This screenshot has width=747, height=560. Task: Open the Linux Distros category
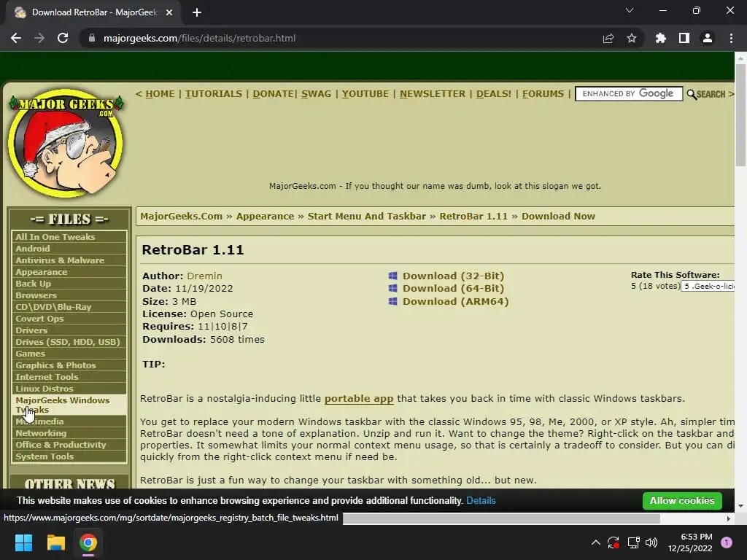click(x=69, y=389)
